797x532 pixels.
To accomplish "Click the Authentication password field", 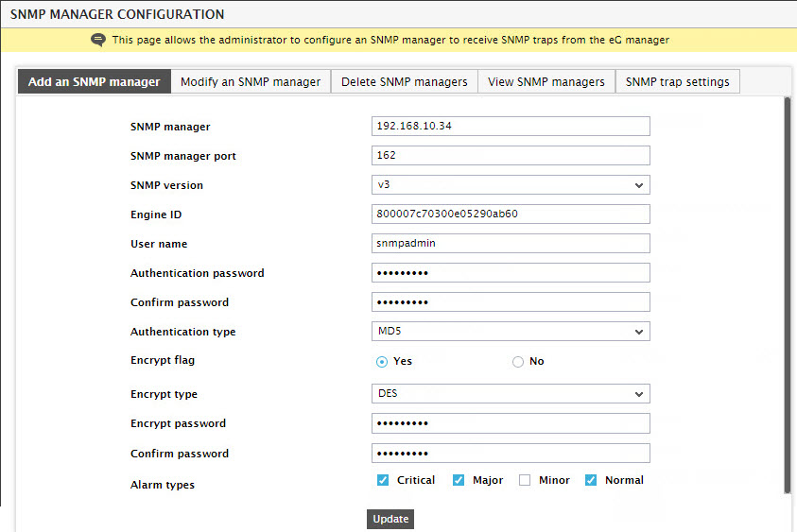I will pyautogui.click(x=511, y=273).
